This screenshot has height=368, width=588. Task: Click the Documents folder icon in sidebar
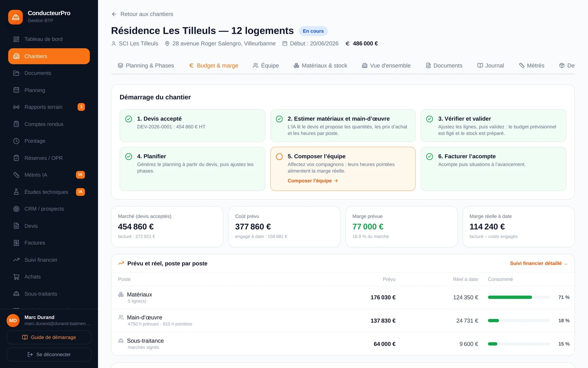[16, 73]
